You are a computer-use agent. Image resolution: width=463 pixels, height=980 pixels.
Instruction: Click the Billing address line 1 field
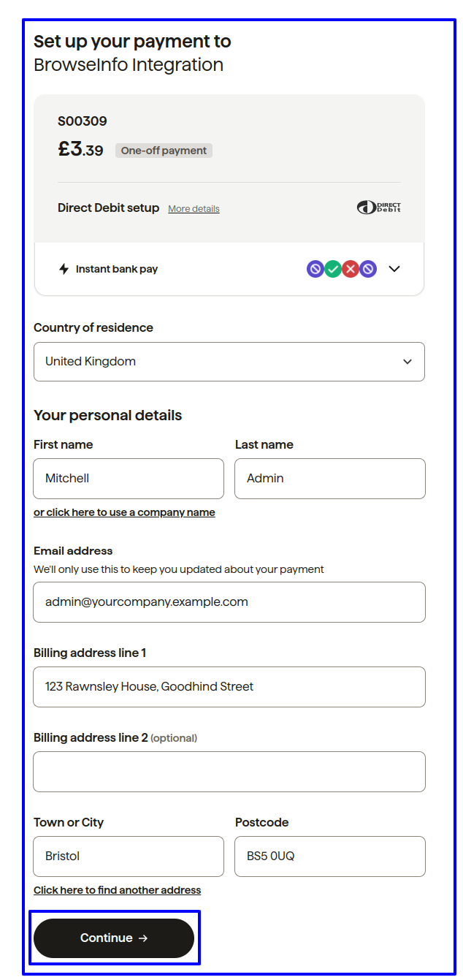pos(229,687)
